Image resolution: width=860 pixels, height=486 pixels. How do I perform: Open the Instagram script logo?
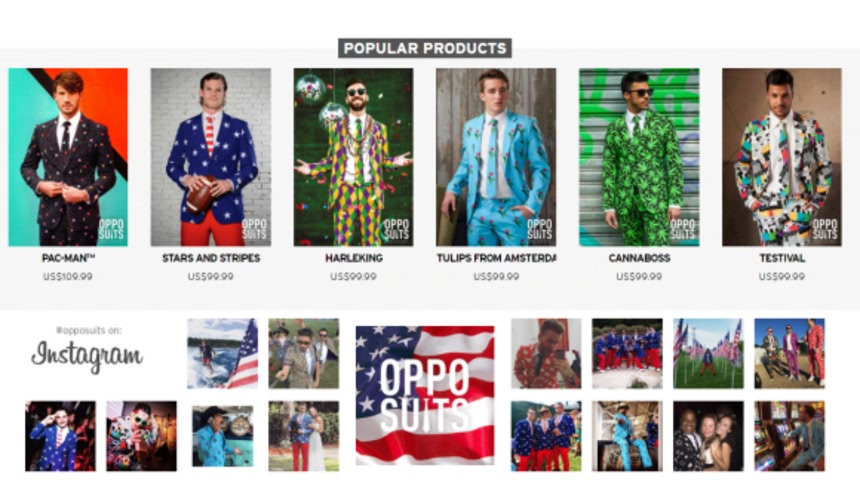[87, 354]
